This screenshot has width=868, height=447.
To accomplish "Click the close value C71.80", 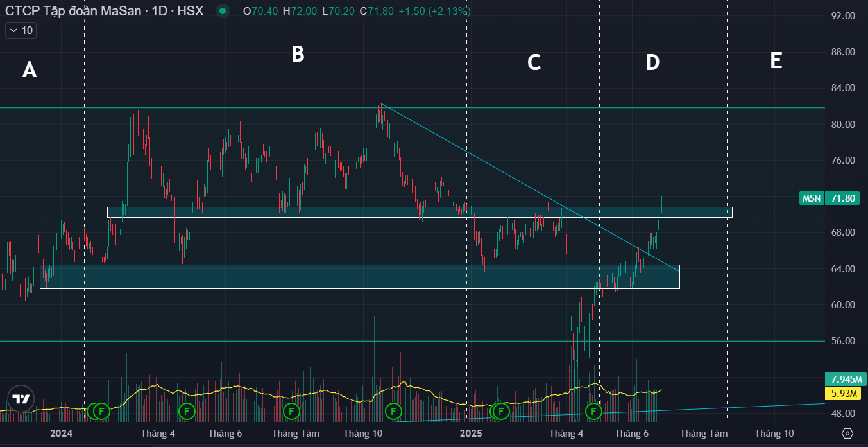I will (377, 11).
